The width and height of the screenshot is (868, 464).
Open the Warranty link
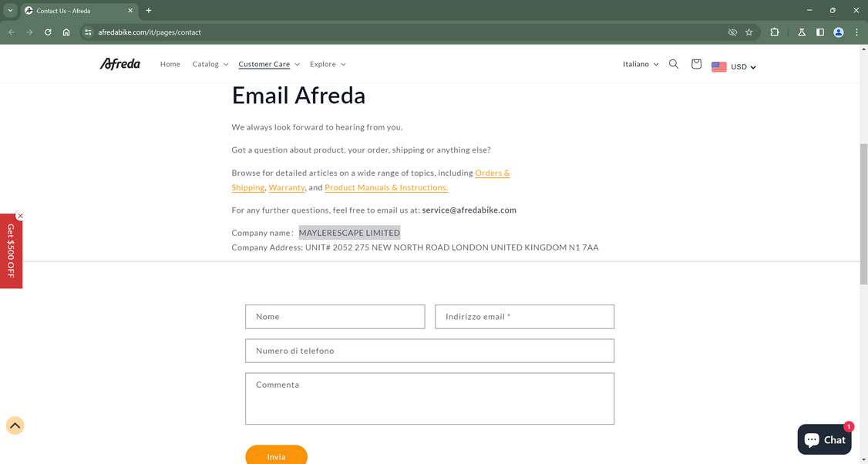(x=285, y=188)
